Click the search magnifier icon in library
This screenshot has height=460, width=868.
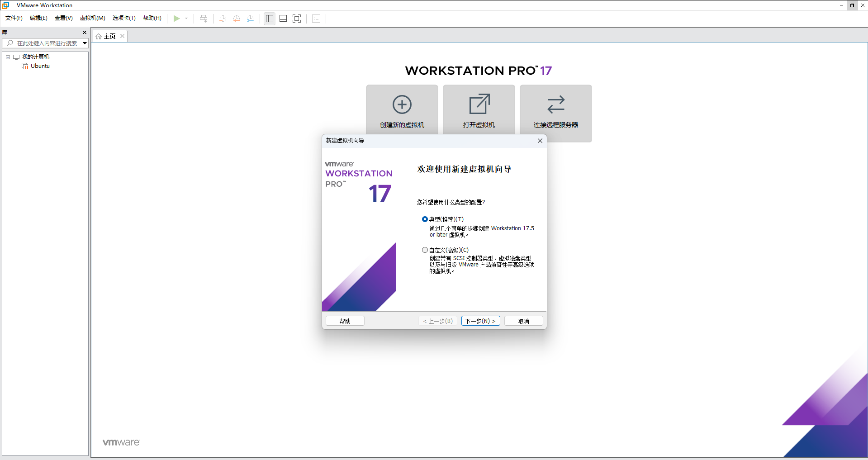coord(10,43)
